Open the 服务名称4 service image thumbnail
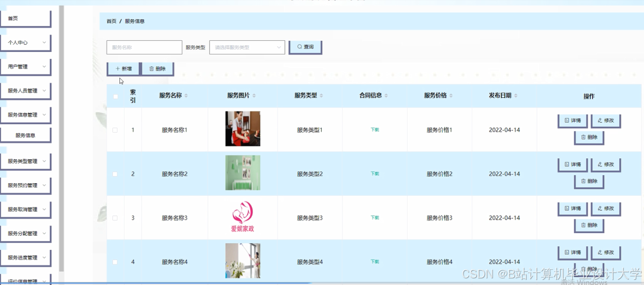Image resolution: width=644 pixels, height=285 pixels. tap(243, 261)
